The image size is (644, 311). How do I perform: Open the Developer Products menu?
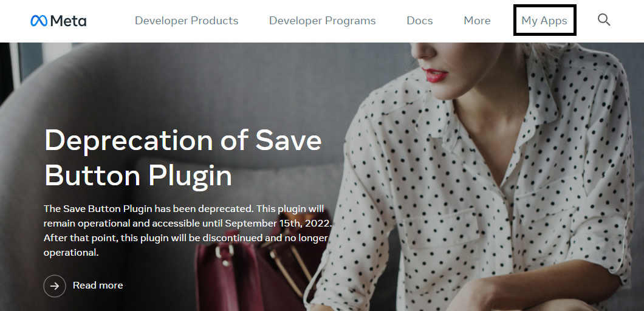click(187, 21)
